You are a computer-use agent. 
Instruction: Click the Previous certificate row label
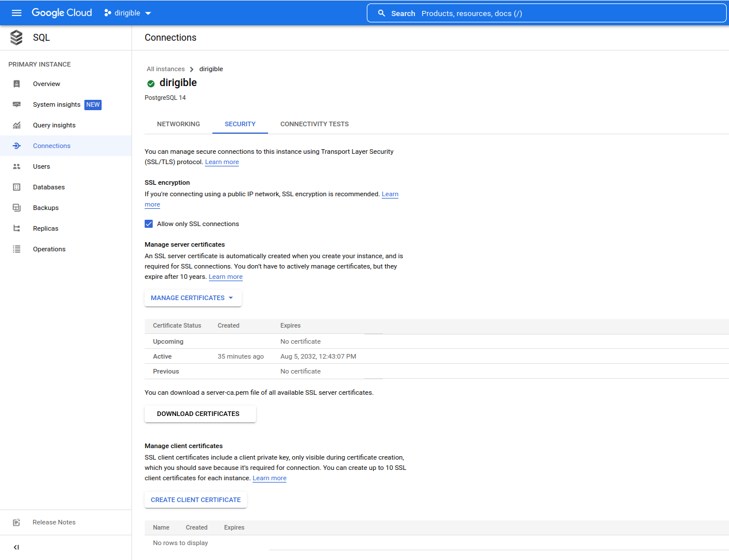tap(166, 371)
